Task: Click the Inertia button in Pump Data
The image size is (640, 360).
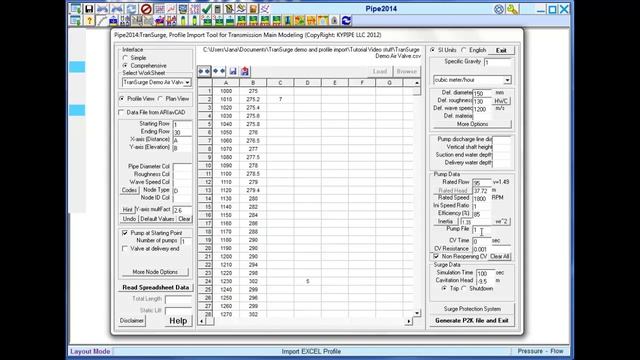Action: pyautogui.click(x=445, y=221)
